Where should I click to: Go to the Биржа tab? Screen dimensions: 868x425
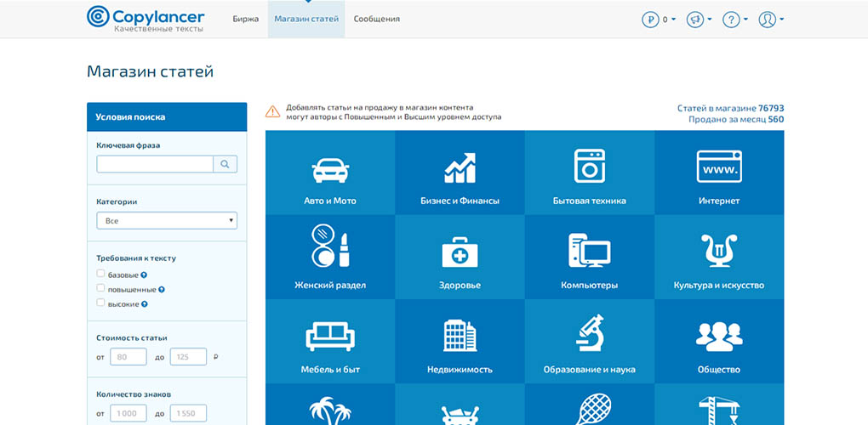pyautogui.click(x=246, y=19)
